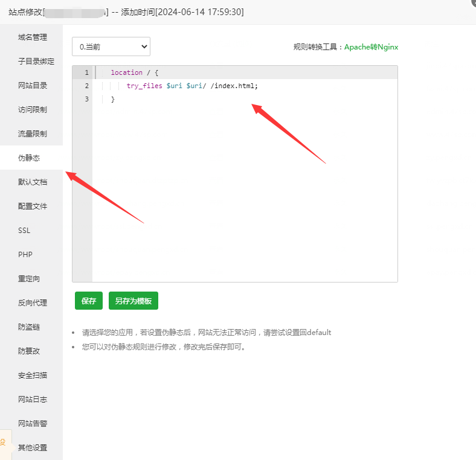Open 其他设置 in the sidebar
The image size is (476, 460).
click(x=32, y=448)
